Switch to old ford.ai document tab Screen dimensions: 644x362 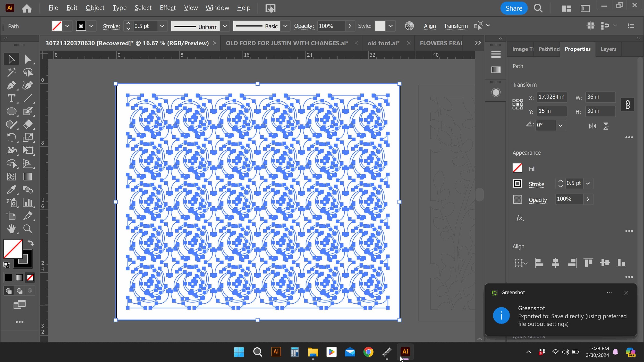[x=383, y=43]
